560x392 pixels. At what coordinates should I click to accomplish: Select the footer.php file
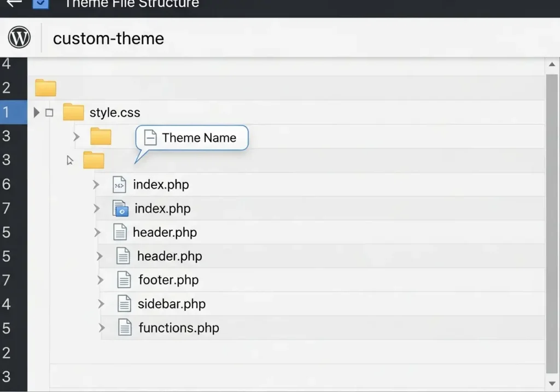click(x=168, y=280)
